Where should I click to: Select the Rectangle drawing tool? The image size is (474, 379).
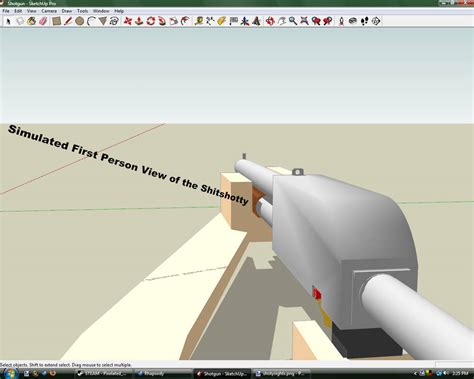click(56, 21)
